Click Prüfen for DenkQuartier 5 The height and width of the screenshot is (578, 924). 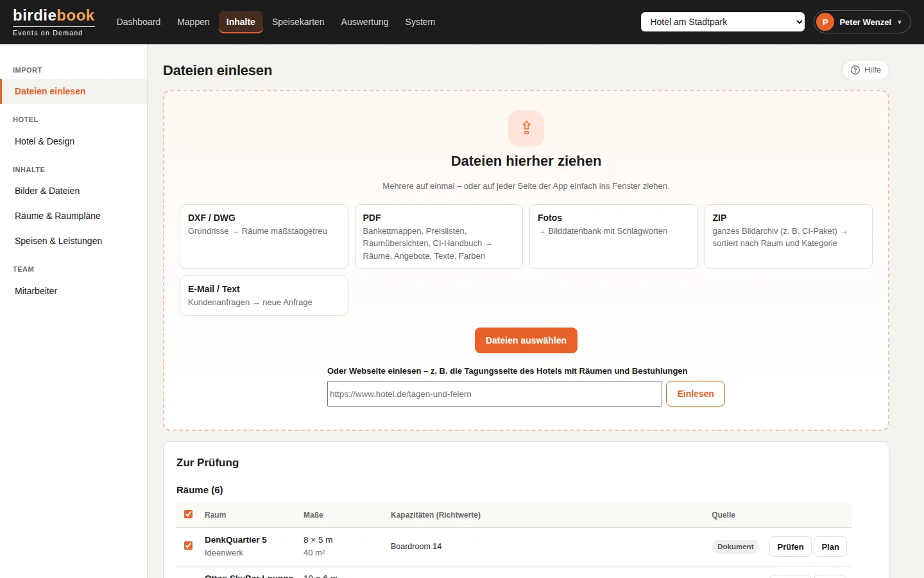click(791, 547)
